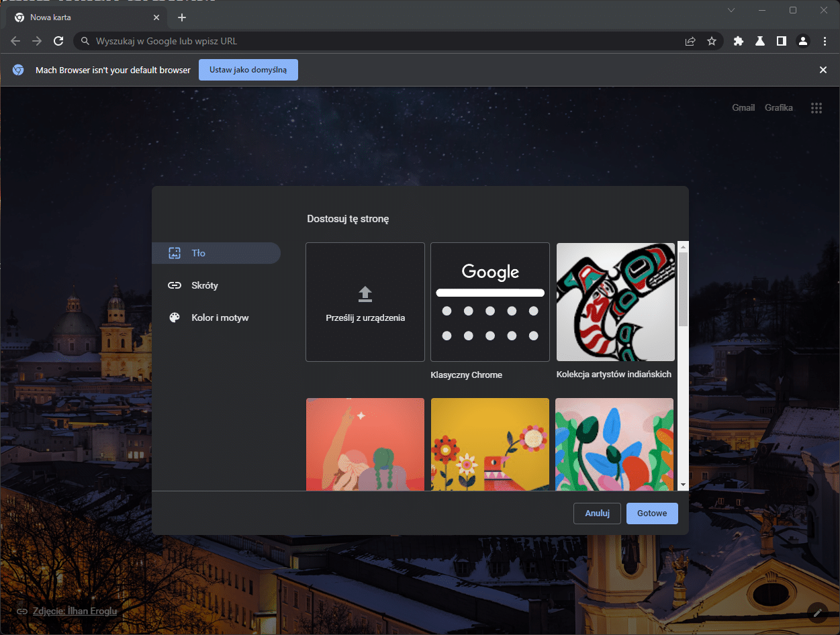Click the share icon in the address bar
Image resolution: width=840 pixels, height=635 pixels.
(x=690, y=41)
